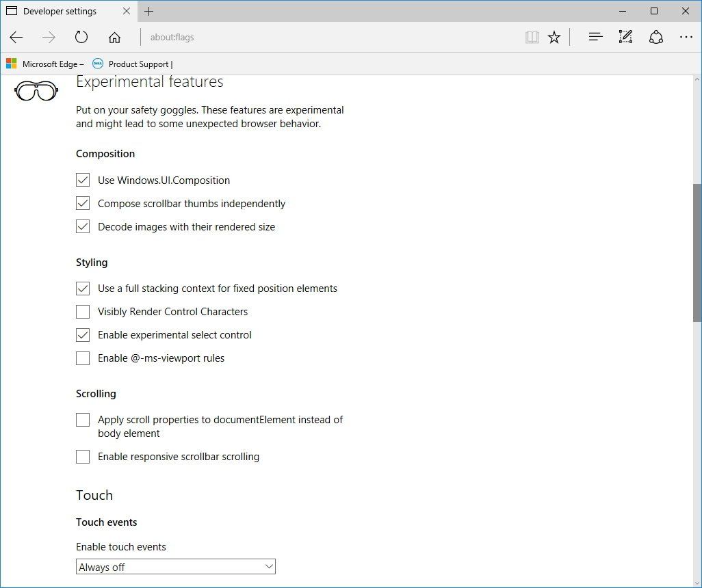The image size is (702, 588).
Task: Switch to the Developer settings tab
Action: tap(62, 11)
